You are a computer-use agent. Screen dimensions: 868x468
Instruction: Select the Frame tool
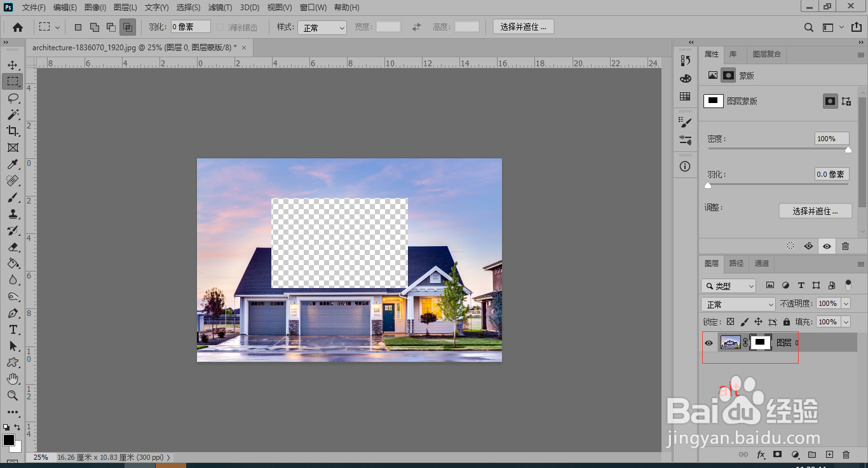click(13, 148)
